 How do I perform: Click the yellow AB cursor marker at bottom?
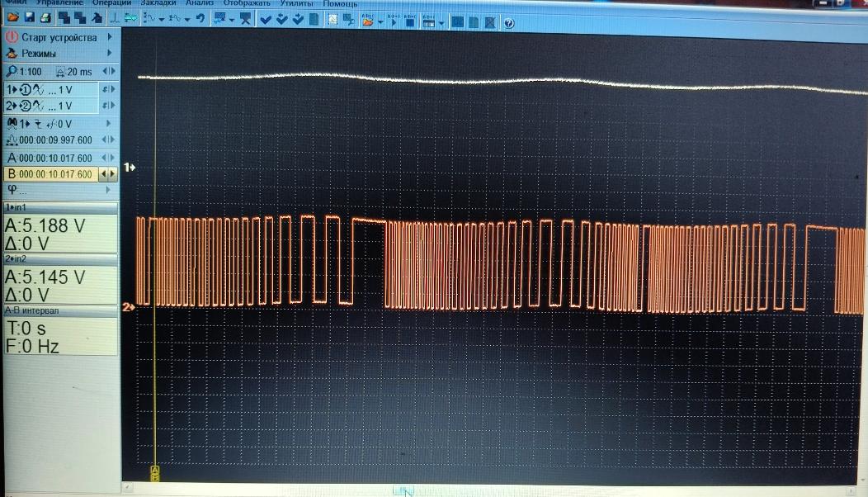click(155, 473)
